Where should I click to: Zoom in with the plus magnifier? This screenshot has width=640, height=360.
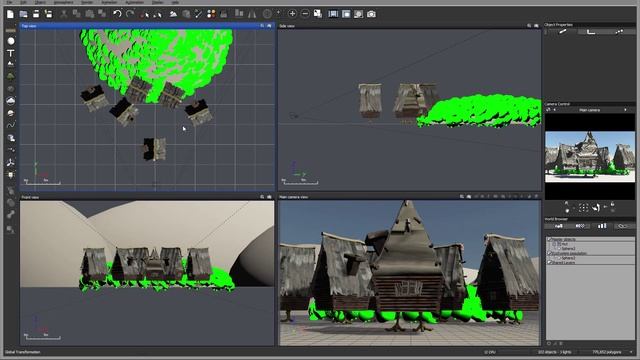(x=292, y=14)
